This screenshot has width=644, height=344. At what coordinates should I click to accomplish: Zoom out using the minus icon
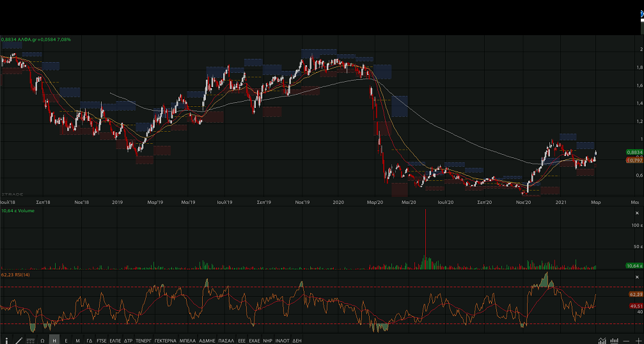[x=627, y=340]
